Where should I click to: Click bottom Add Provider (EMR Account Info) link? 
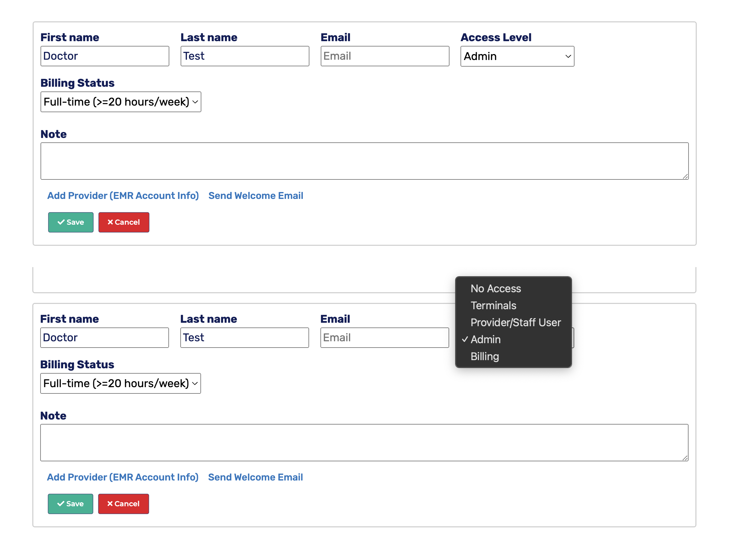123,477
